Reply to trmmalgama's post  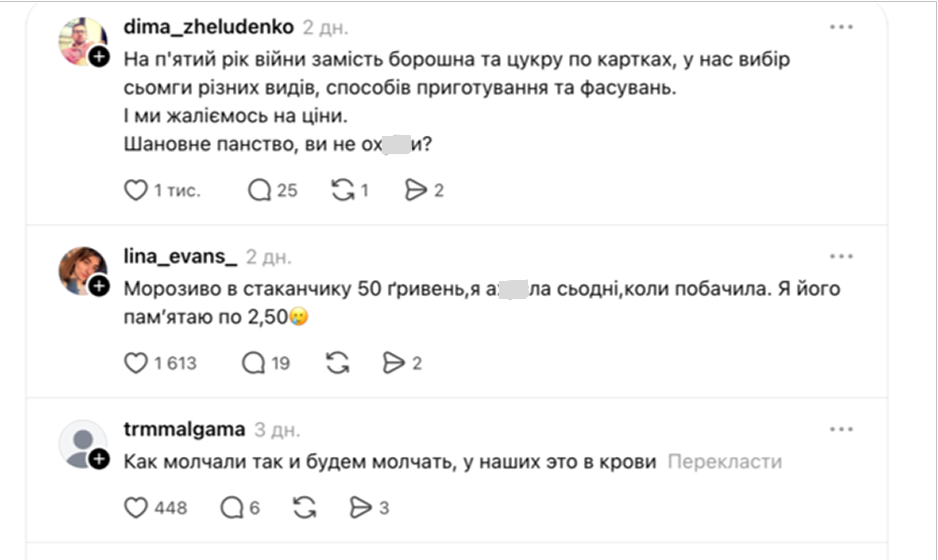(x=232, y=508)
